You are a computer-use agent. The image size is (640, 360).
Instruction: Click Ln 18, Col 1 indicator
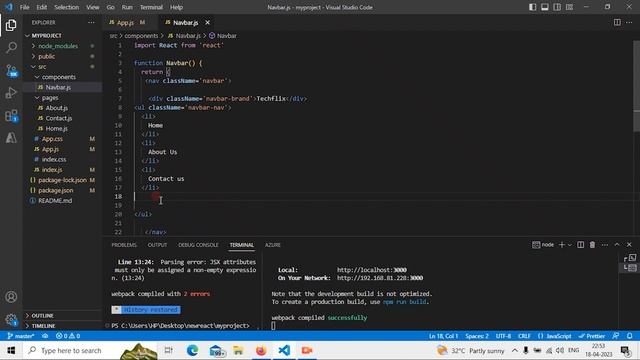click(443, 336)
